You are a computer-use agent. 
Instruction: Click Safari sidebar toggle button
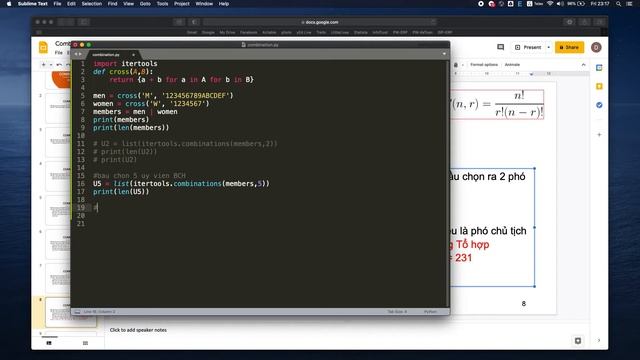[x=84, y=22]
